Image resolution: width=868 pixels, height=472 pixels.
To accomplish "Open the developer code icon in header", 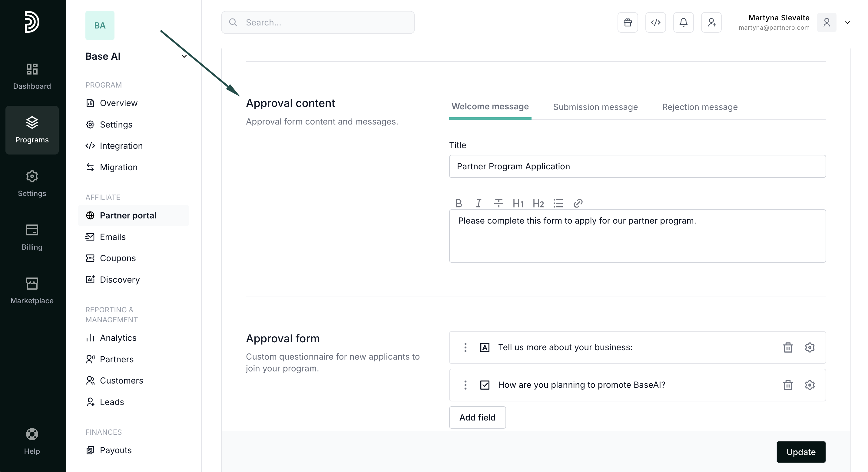I will (655, 23).
